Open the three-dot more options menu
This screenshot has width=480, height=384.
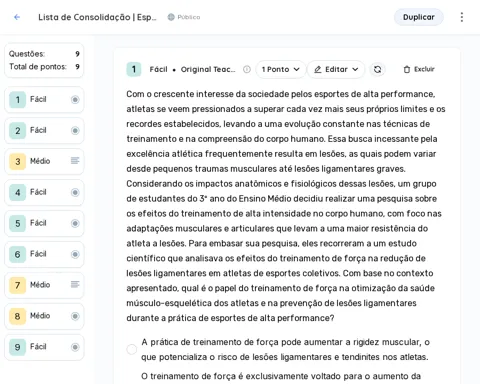coord(462,17)
